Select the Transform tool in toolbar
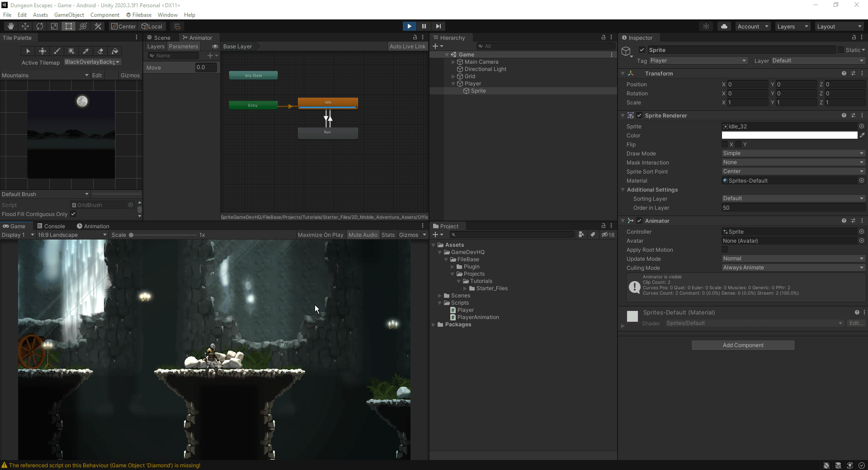 (x=83, y=26)
